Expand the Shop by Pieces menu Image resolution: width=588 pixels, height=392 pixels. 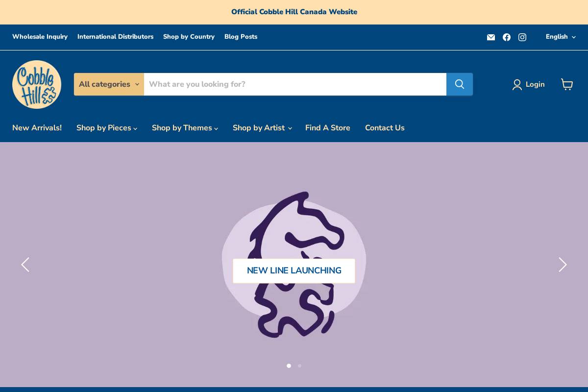(x=107, y=128)
